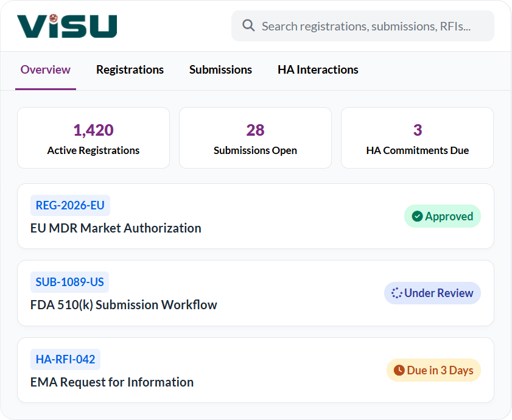Click the clock icon in Due badge

coord(399,370)
